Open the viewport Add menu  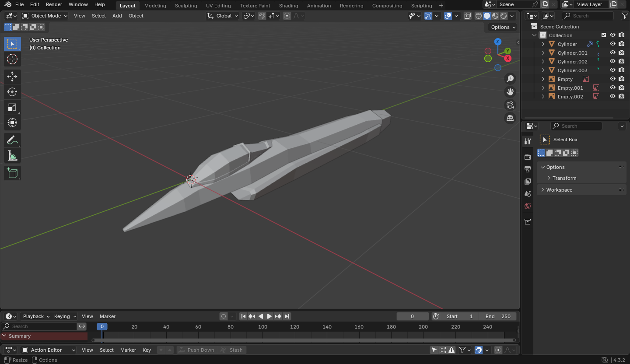tap(117, 16)
